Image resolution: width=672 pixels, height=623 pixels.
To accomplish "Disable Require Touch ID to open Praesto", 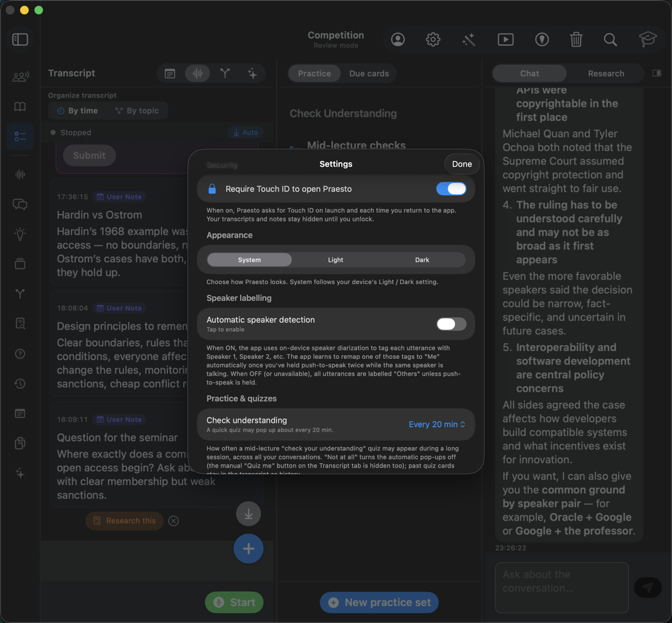I will 451,189.
